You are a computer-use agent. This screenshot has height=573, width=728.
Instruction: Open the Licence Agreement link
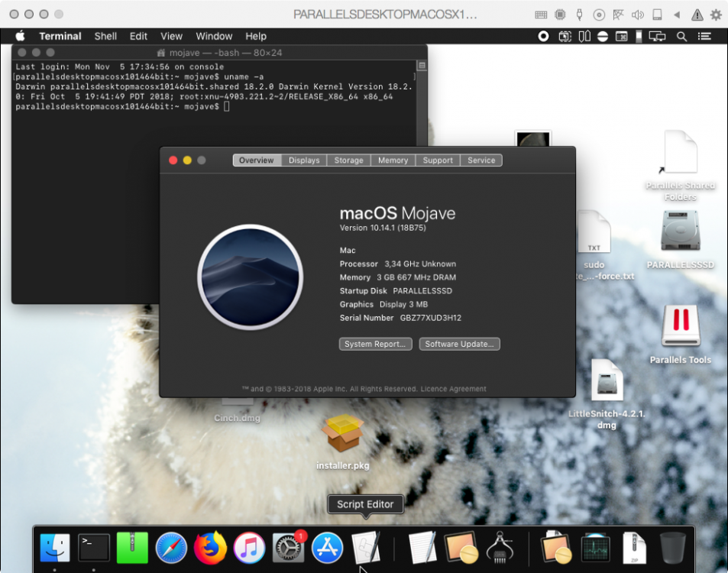[454, 389]
